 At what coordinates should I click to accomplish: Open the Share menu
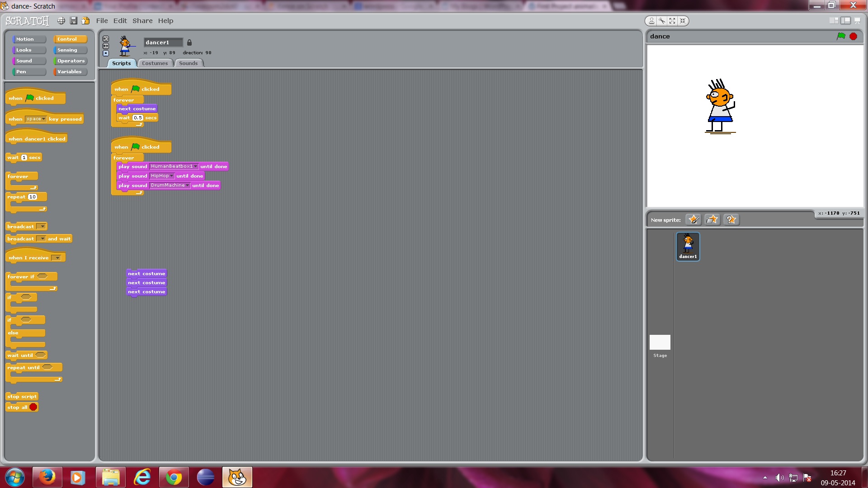click(x=142, y=21)
